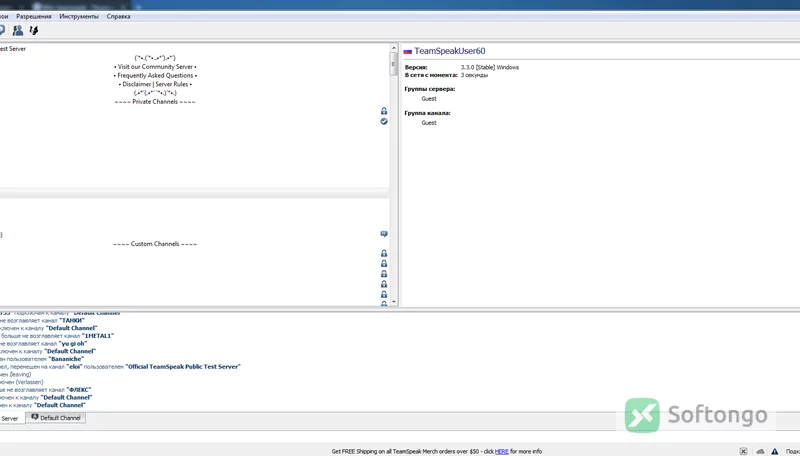Viewport: 800px width, 456px height.
Task: Click the 'В сети с момента' label
Action: tap(431, 75)
